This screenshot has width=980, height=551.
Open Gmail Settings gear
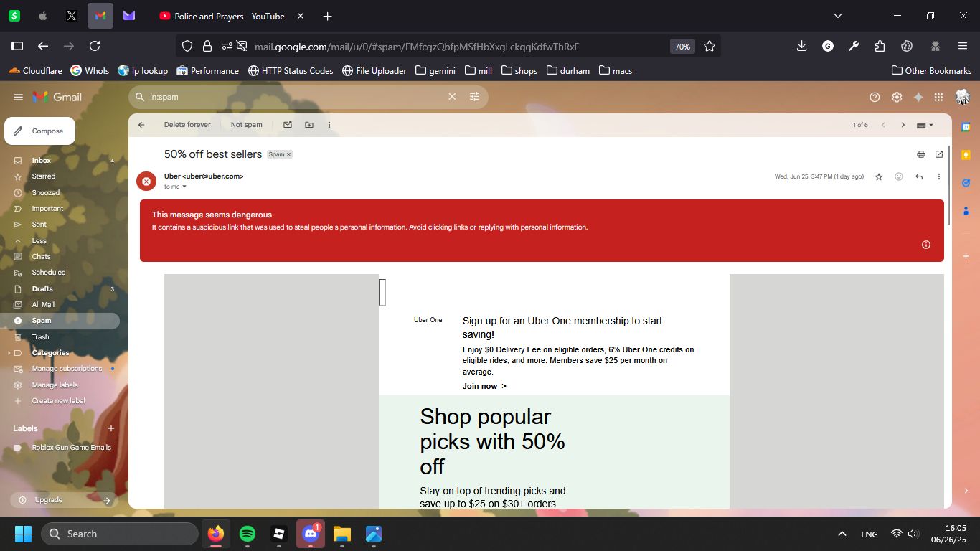coord(897,97)
